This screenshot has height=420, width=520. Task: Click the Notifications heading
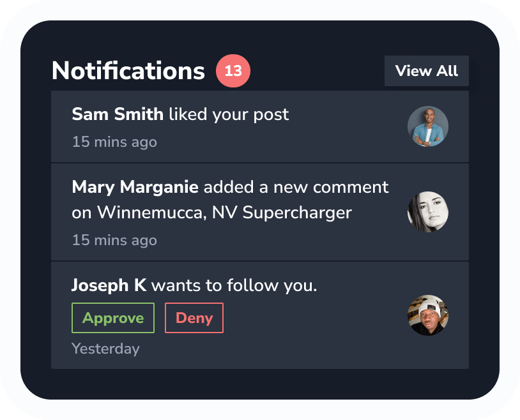128,71
